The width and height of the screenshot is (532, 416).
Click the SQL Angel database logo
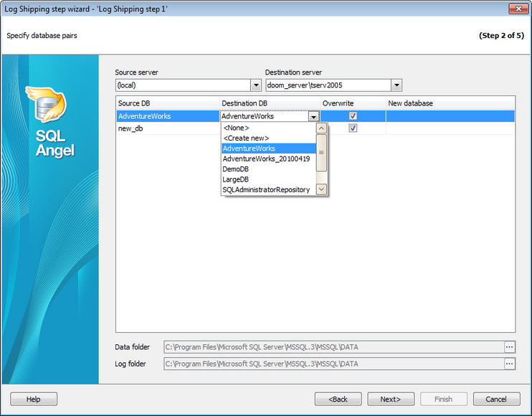(47, 105)
